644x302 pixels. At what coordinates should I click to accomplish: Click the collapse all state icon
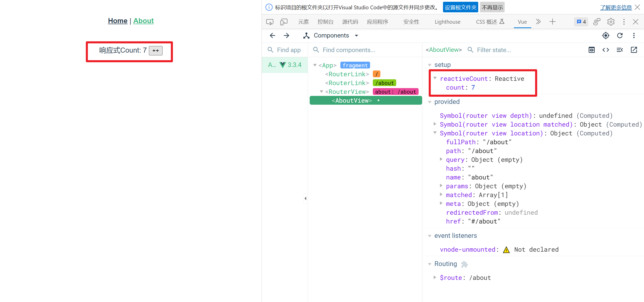[x=620, y=50]
